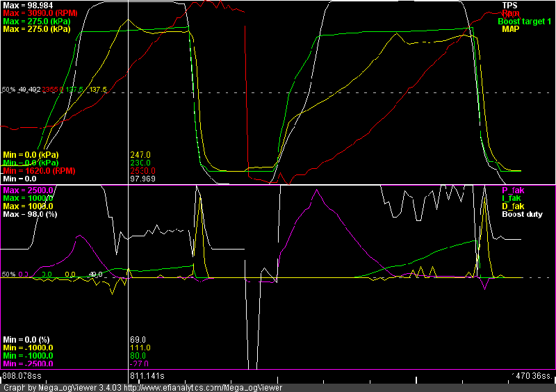The width and height of the screenshot is (556, 392).
Task: Click the magenta P_fak legend label
Action: pos(513,190)
